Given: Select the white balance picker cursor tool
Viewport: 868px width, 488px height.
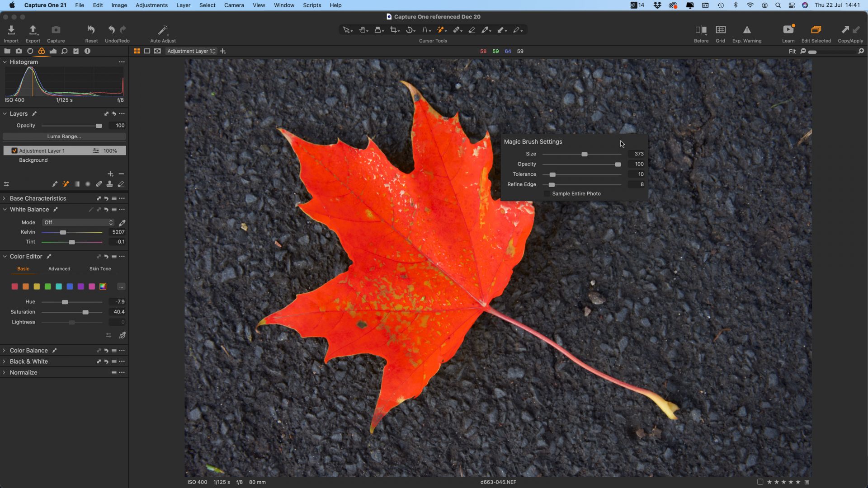Looking at the screenshot, I should click(x=486, y=30).
